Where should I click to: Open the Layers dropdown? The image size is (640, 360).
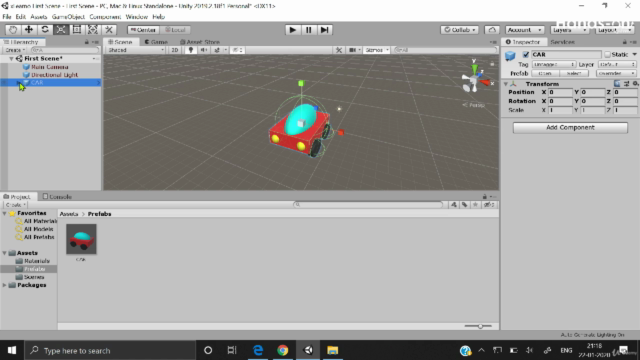point(569,30)
